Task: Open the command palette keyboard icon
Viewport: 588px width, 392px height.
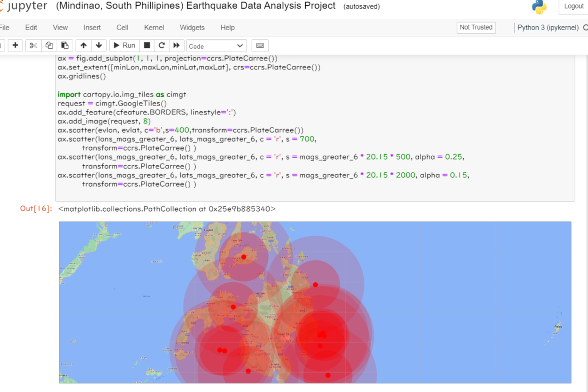Action: coord(260,46)
